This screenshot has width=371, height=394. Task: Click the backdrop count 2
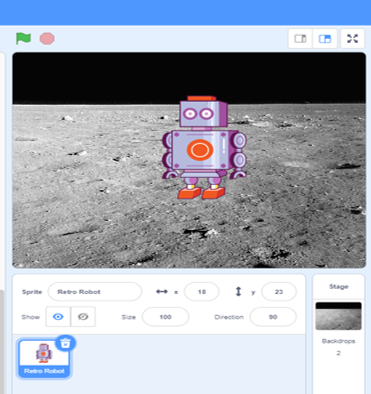point(338,353)
